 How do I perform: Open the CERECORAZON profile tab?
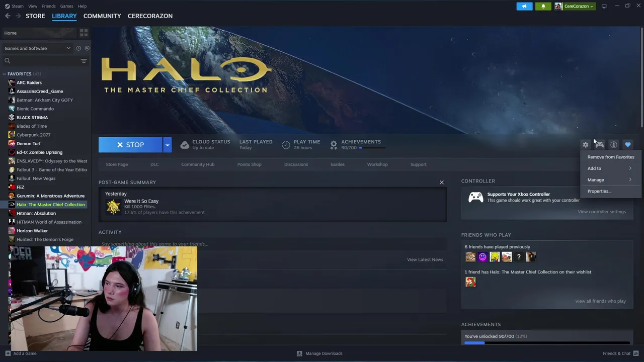tap(150, 16)
